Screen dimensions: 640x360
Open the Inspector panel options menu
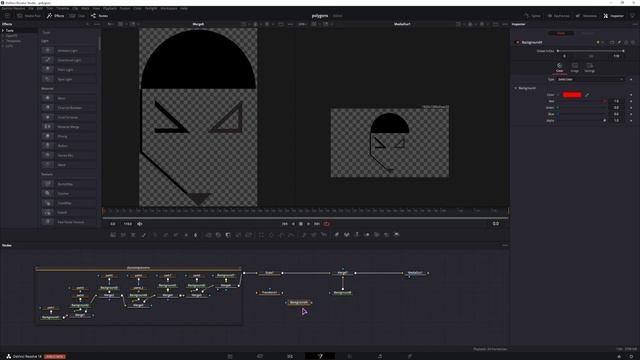click(635, 24)
